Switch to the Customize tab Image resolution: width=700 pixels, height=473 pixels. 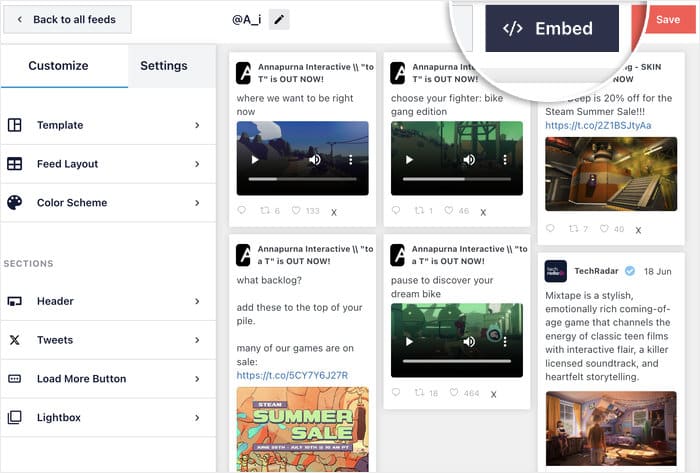coord(64,66)
